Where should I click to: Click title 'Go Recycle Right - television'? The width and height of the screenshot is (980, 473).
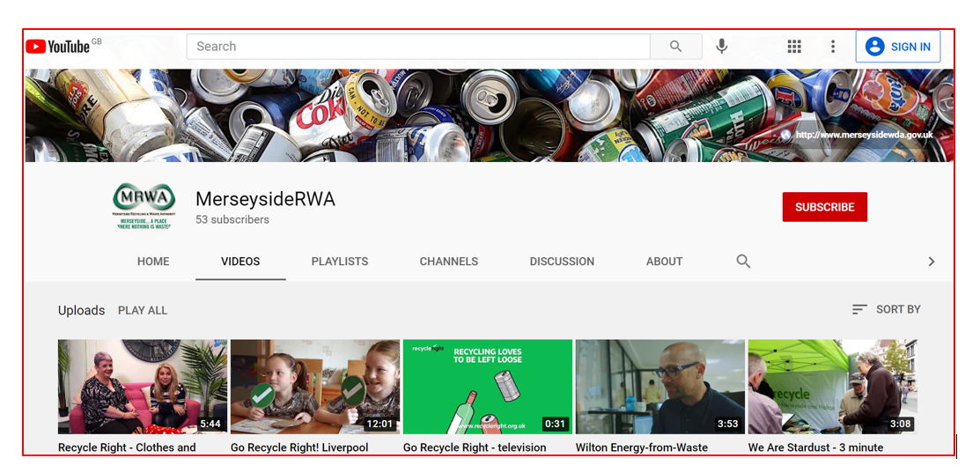475,447
